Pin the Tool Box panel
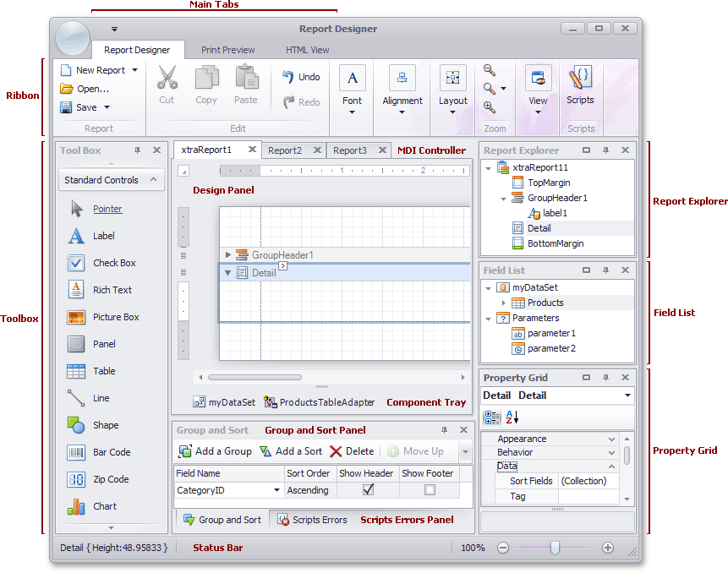 (138, 150)
